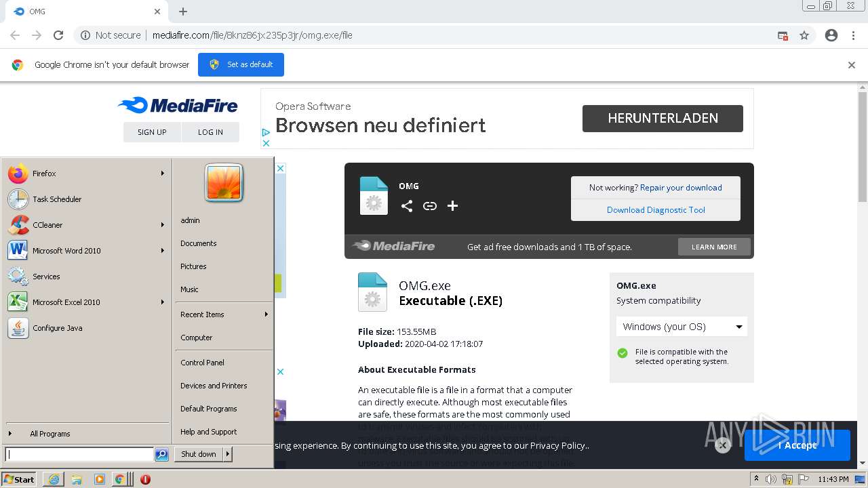Accept cookies with I Accept button
Screen dimensions: 868x488
pyautogui.click(x=797, y=445)
